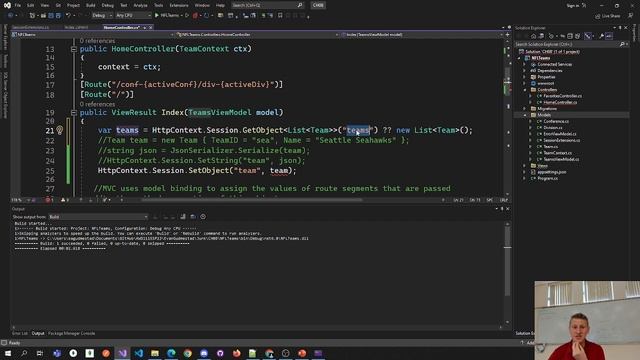Click the Undo arrow in toolbar
The image size is (640, 360).
pos(68,16)
